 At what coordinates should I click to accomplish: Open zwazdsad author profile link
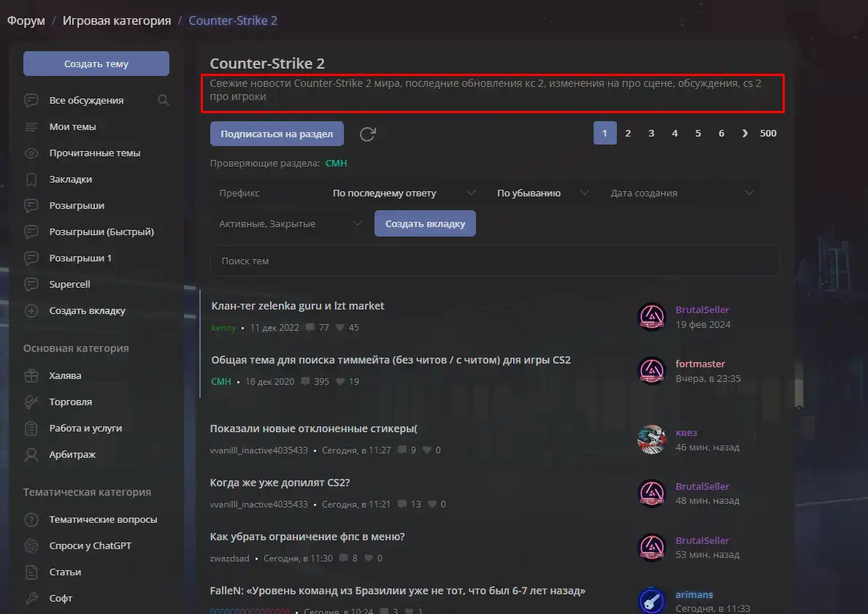click(x=230, y=558)
